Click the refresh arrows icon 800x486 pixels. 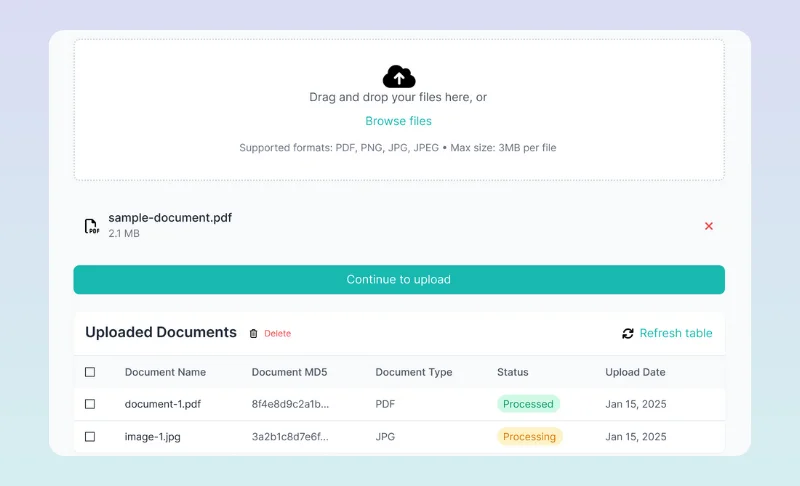(628, 334)
